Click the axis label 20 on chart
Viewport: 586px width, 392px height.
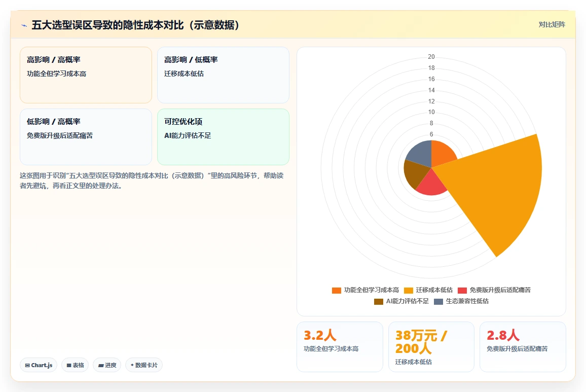431,57
